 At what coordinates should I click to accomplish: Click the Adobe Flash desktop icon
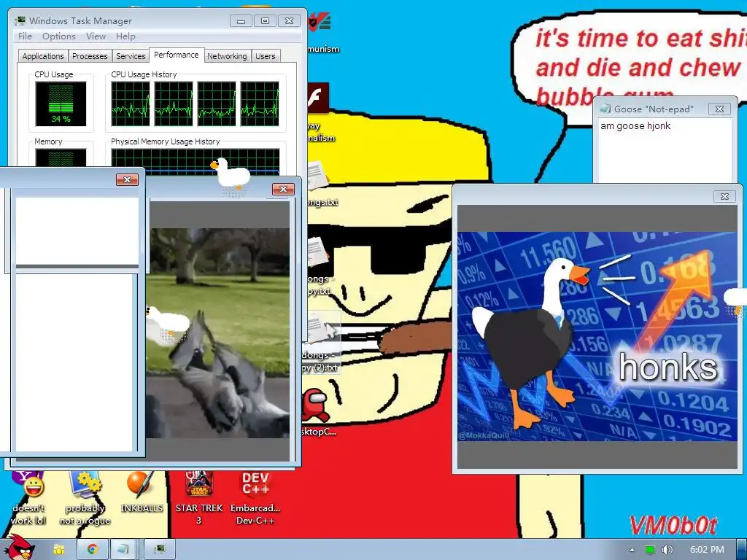coord(318,98)
